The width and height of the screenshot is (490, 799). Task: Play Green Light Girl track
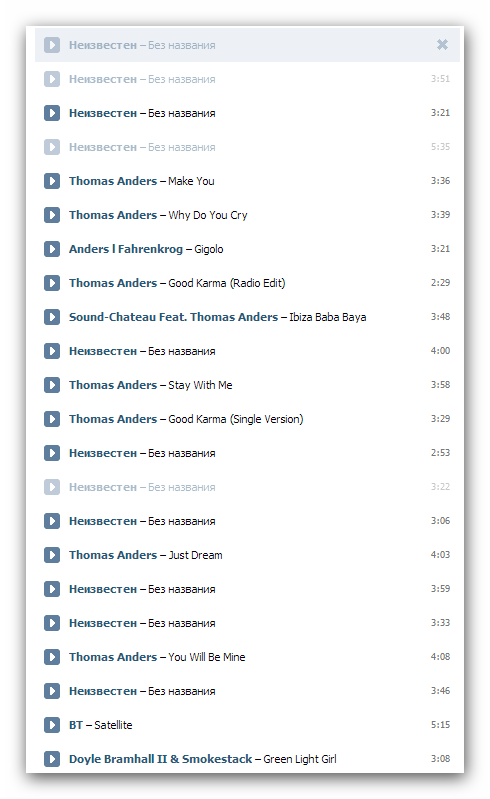tap(51, 759)
